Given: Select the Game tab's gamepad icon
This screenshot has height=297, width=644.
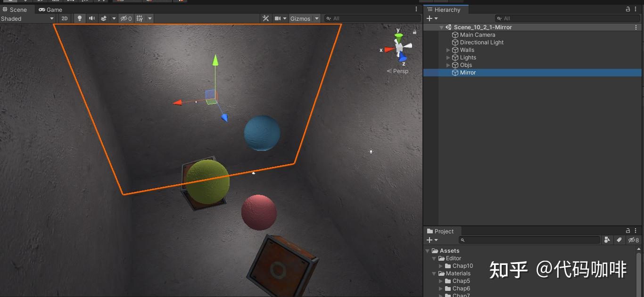Looking at the screenshot, I should coord(41,9).
